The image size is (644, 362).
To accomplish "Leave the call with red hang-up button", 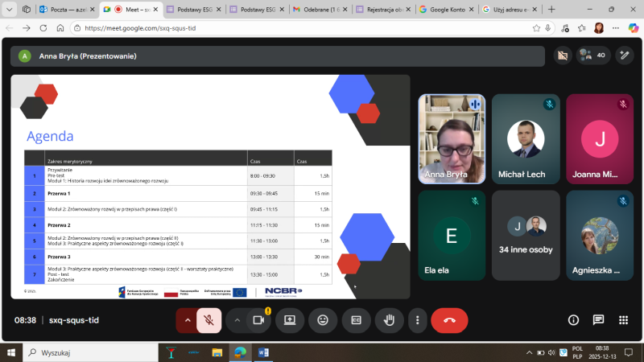I will pyautogui.click(x=449, y=320).
